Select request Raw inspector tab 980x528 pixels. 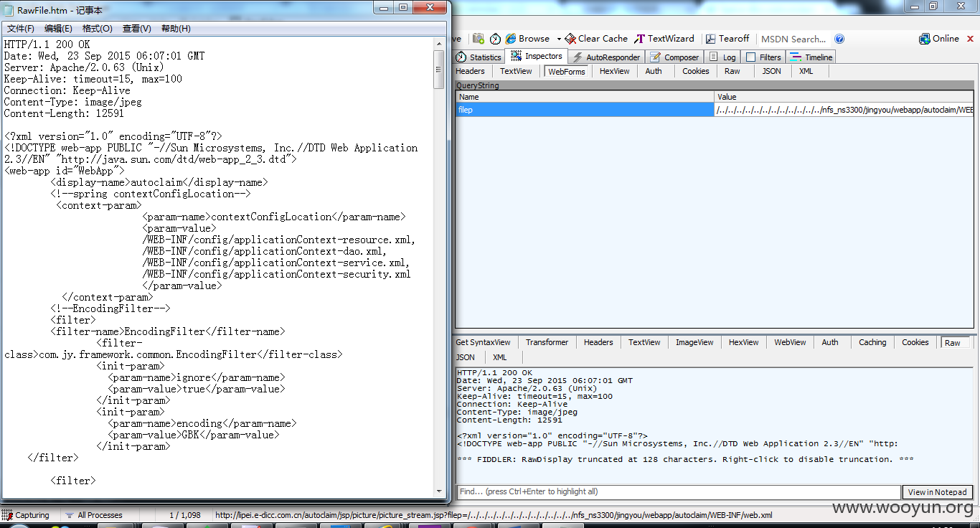(732, 71)
